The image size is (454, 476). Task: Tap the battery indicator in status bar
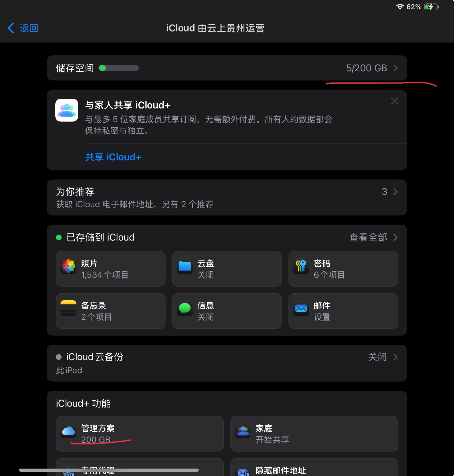point(431,7)
